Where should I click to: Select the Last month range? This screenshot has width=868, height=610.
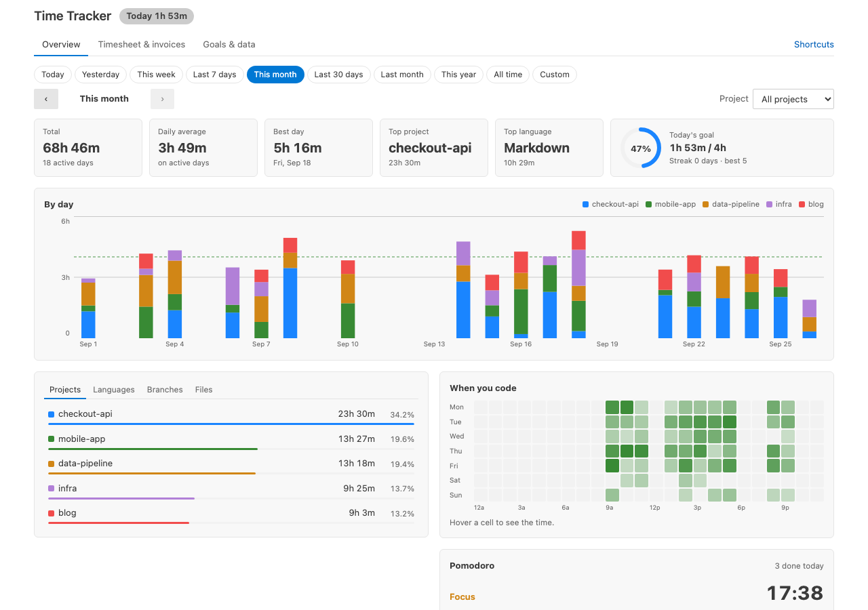point(402,75)
